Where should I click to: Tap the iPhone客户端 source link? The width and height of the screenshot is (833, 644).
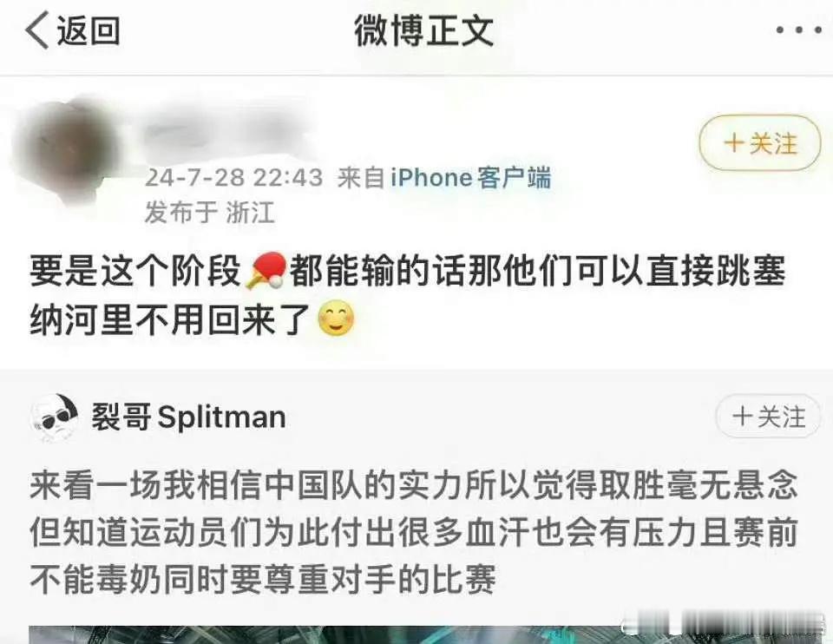point(470,178)
